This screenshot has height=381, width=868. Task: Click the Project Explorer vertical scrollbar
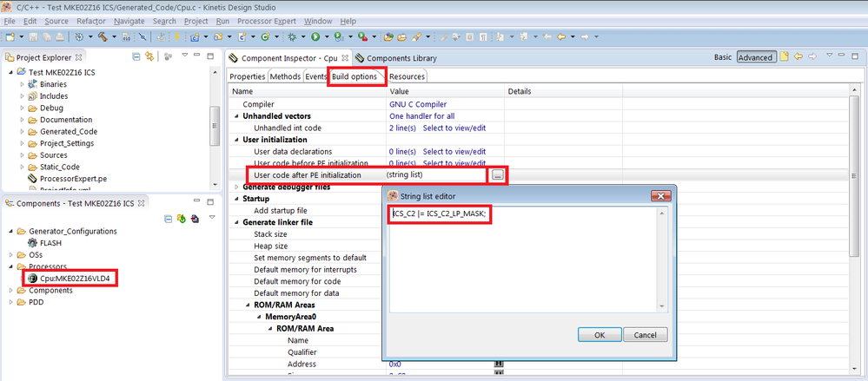coord(214,126)
